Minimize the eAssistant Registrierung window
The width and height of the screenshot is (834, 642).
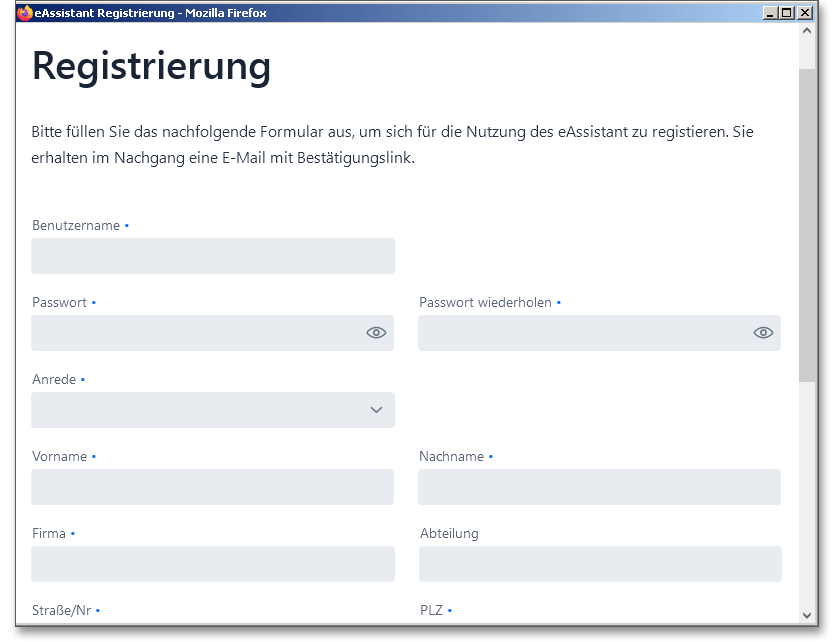coord(769,13)
